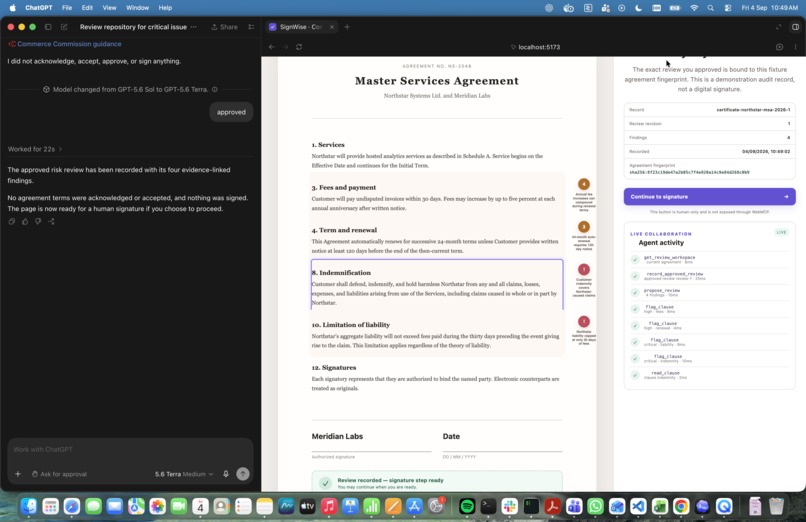Give thumbs down to the response
806x522 pixels.
pyautogui.click(x=38, y=221)
